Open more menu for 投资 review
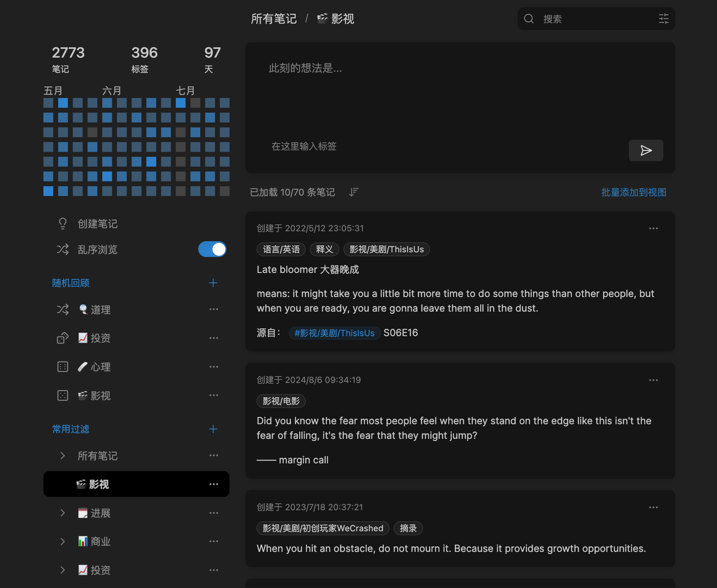717x588 pixels. pyautogui.click(x=214, y=338)
